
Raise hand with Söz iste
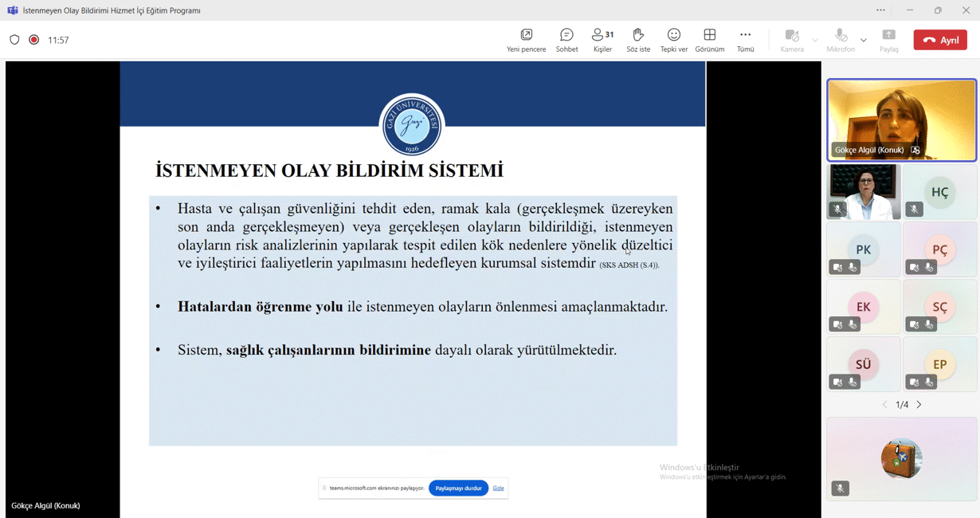pos(638,40)
